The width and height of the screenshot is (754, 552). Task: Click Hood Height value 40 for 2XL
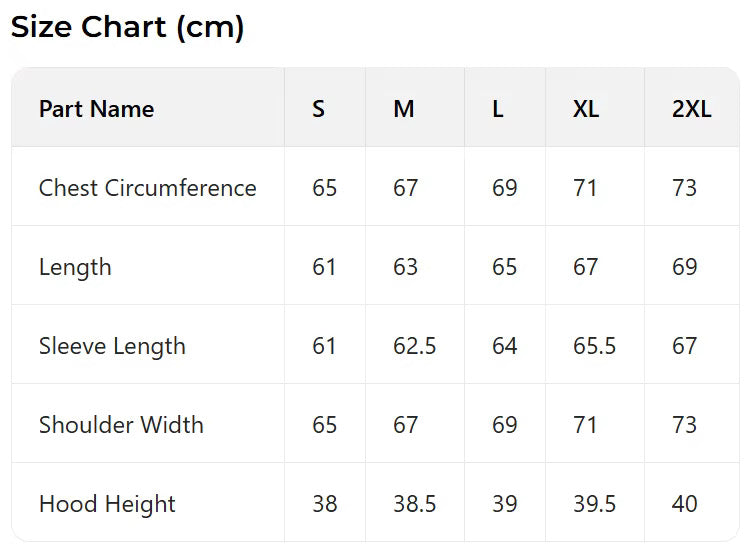click(x=684, y=504)
